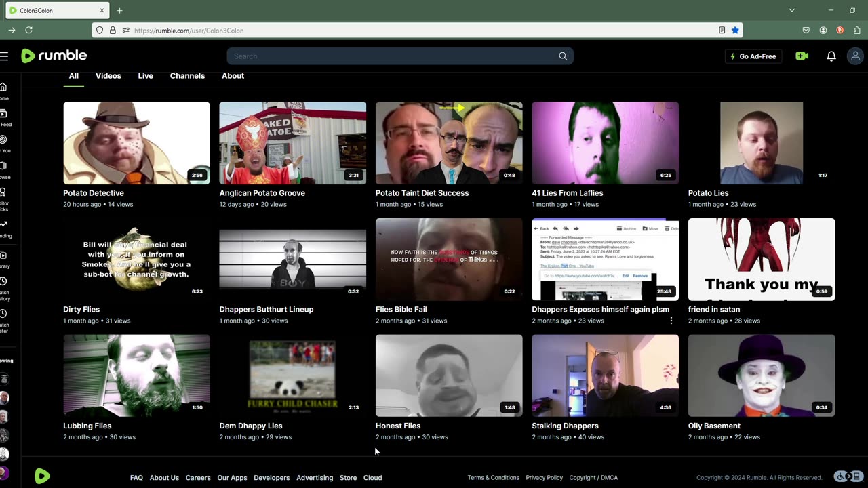Open the Anglican Potato Groove thumbnail
This screenshot has width=868, height=488.
tap(292, 143)
